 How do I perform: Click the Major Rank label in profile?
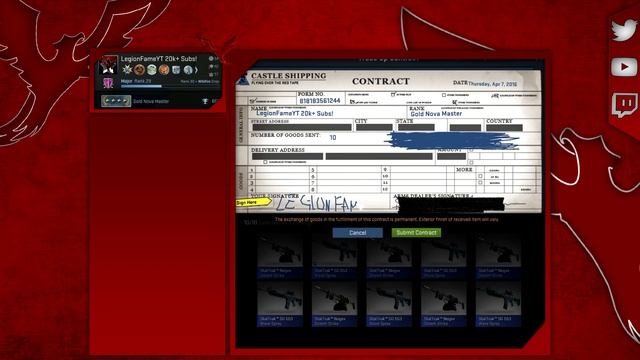136,81
